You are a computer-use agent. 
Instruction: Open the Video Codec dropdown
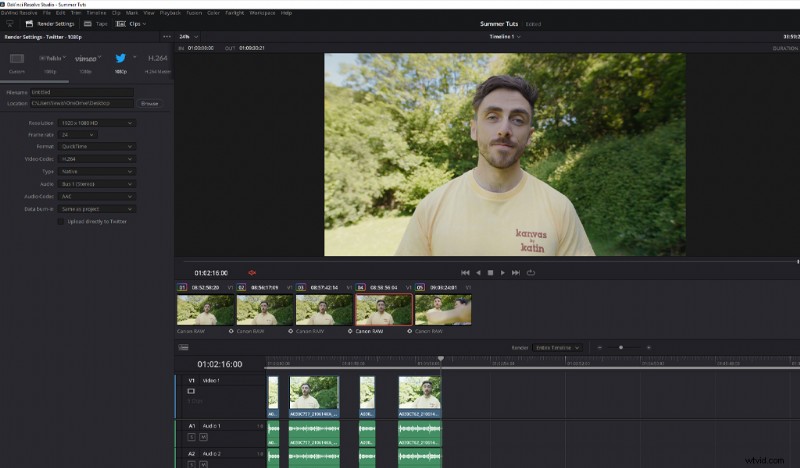tap(96, 159)
